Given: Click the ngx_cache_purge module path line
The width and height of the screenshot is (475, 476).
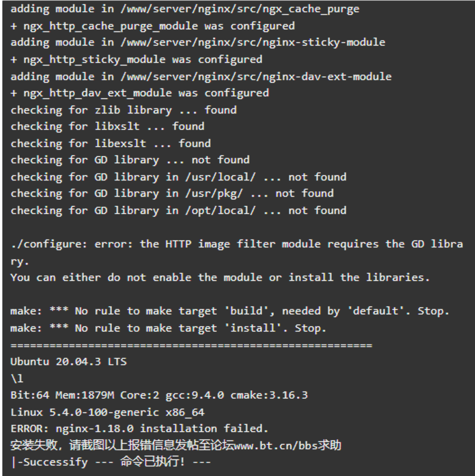Looking at the screenshot, I should 185,9.
